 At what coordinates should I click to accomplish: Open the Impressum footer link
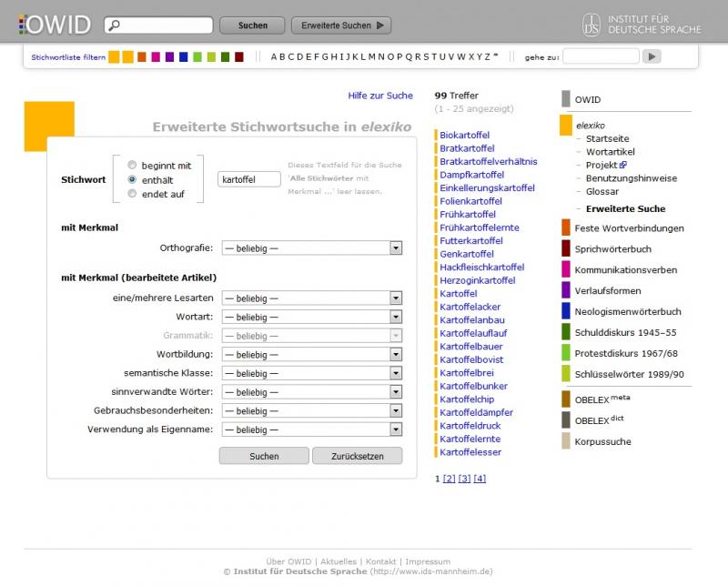click(x=428, y=561)
